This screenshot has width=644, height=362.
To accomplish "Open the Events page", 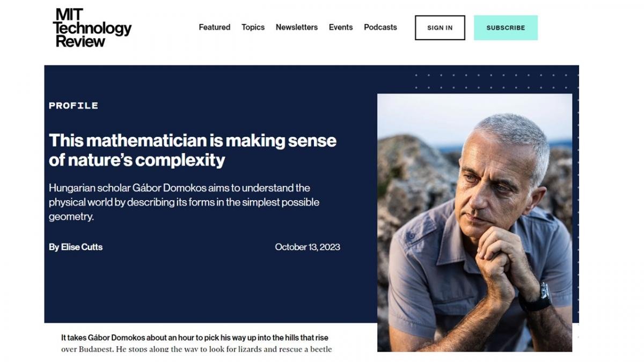I will [x=341, y=27].
